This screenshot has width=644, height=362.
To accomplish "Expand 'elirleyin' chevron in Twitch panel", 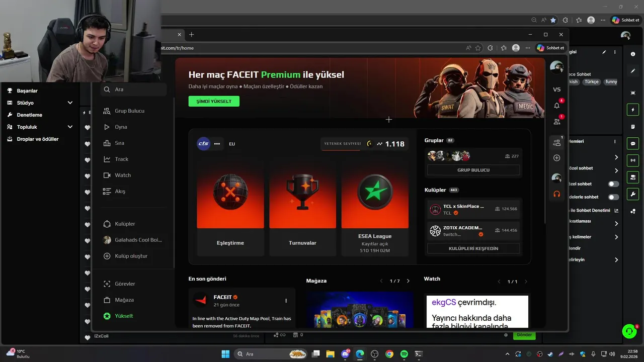I will click(x=616, y=260).
